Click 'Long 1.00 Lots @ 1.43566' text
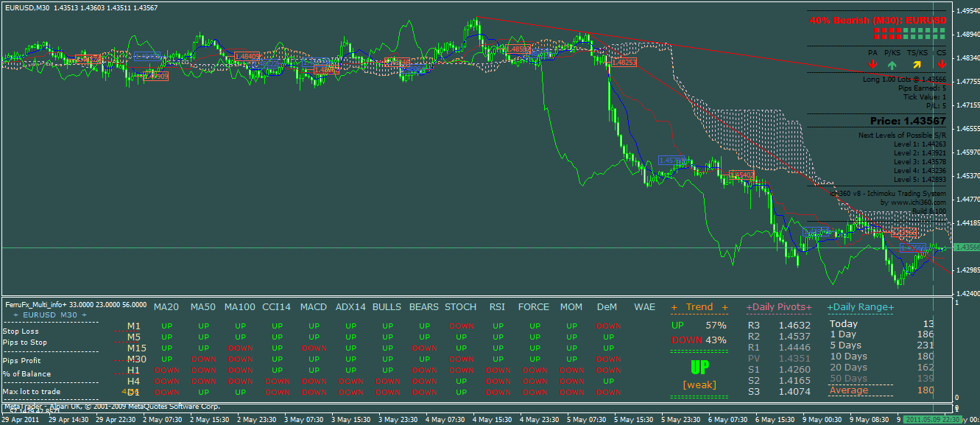This screenshot has width=980, height=425. tap(904, 79)
